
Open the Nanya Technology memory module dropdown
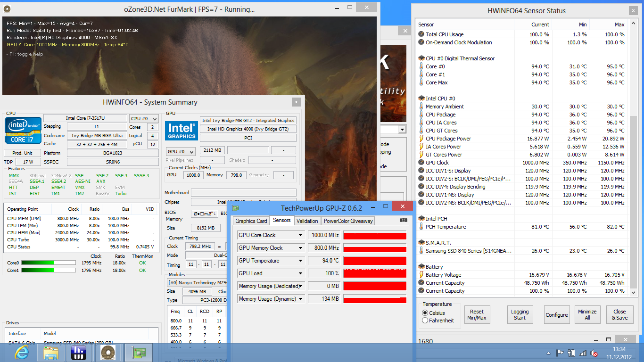pyautogui.click(x=198, y=283)
